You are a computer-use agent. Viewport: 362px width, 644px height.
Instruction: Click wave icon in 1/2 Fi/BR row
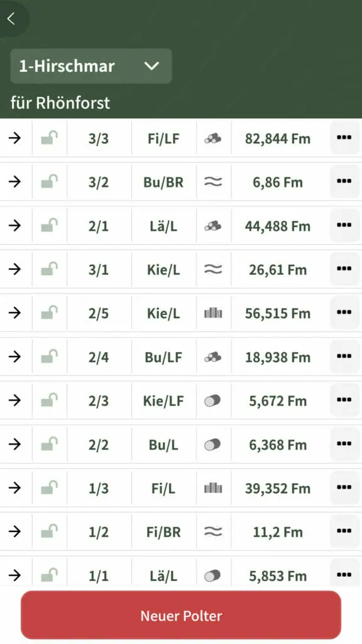213,532
